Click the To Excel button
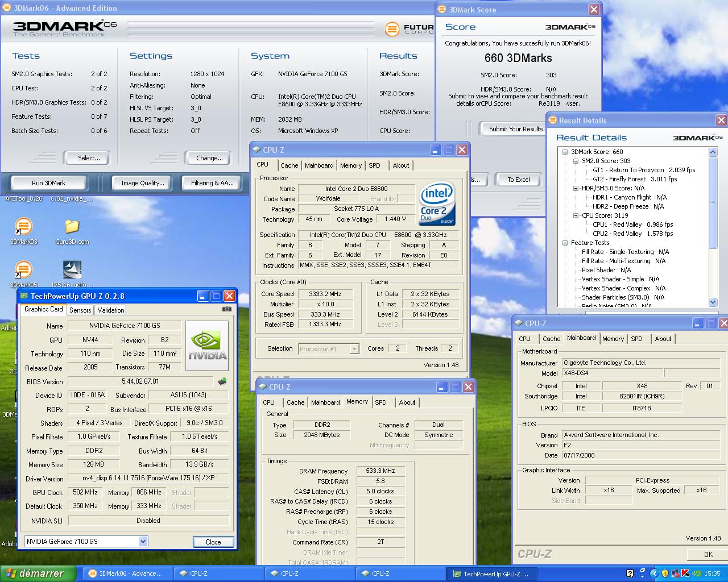Screen dimensions: 728x582 point(518,180)
